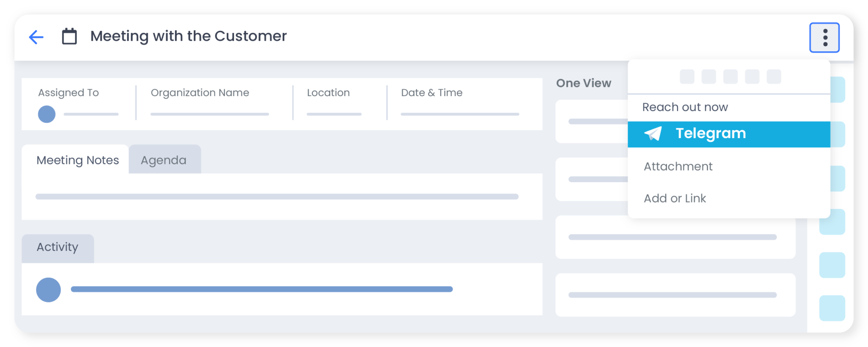Open the three-dot more options menu
The height and width of the screenshot is (347, 868).
click(824, 38)
